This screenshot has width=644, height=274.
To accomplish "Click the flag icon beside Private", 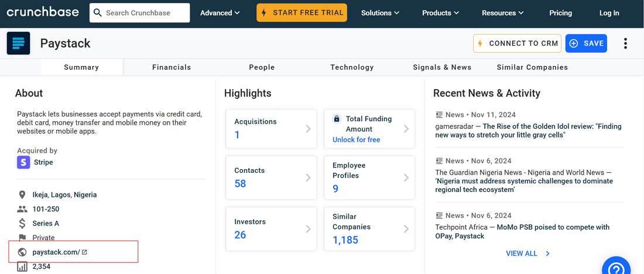I will [x=22, y=238].
